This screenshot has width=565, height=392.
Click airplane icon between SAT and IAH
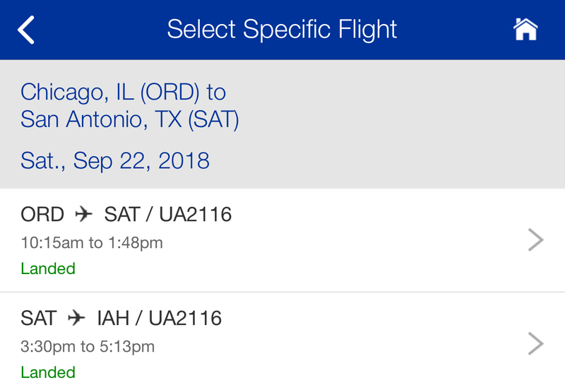pos(76,318)
